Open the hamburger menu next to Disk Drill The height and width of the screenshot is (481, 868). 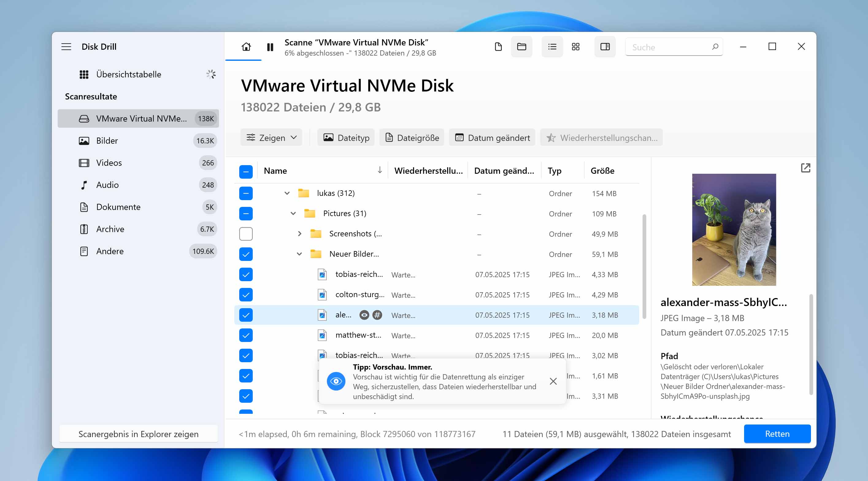(66, 47)
